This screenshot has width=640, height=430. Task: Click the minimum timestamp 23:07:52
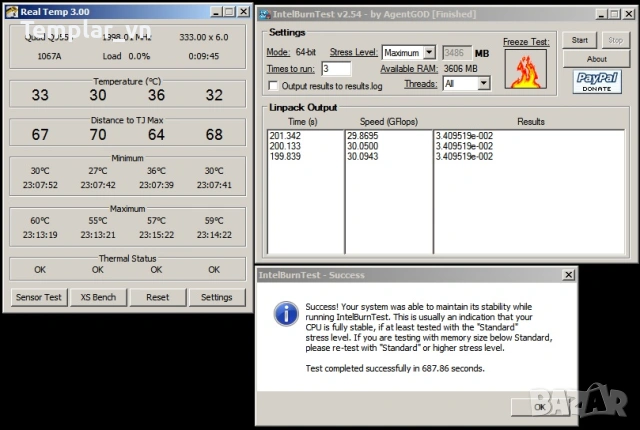pos(40,185)
